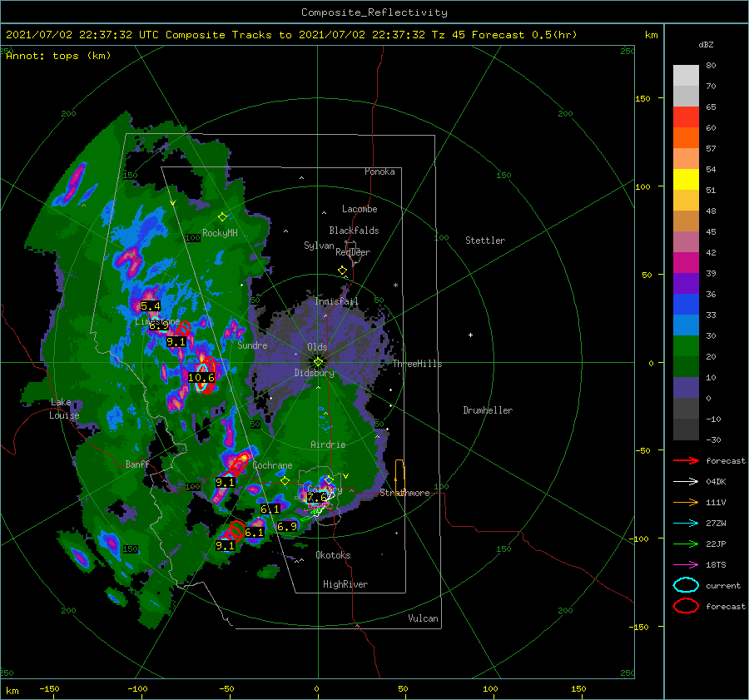Select the -30 dBZ dark gray swatch
This screenshot has width=749, height=700.
(686, 429)
